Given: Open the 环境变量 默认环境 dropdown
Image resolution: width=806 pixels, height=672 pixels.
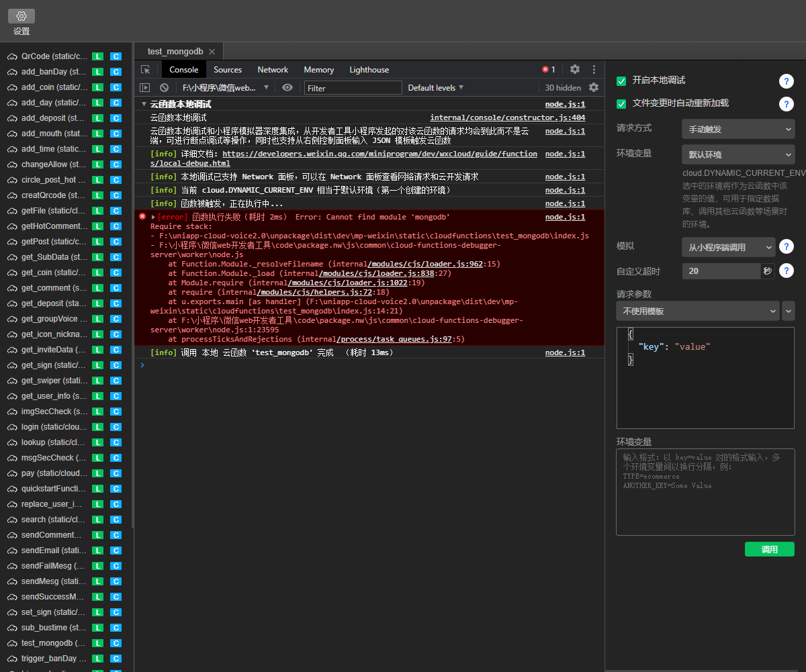Looking at the screenshot, I should tap(738, 154).
